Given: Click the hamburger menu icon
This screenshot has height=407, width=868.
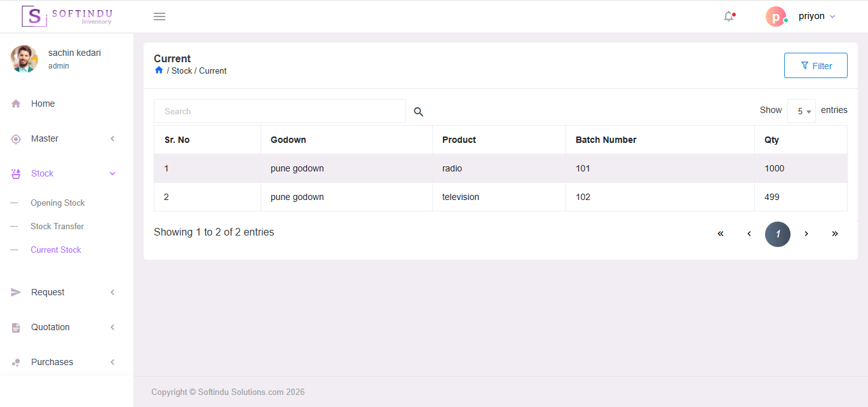Looking at the screenshot, I should point(159,16).
